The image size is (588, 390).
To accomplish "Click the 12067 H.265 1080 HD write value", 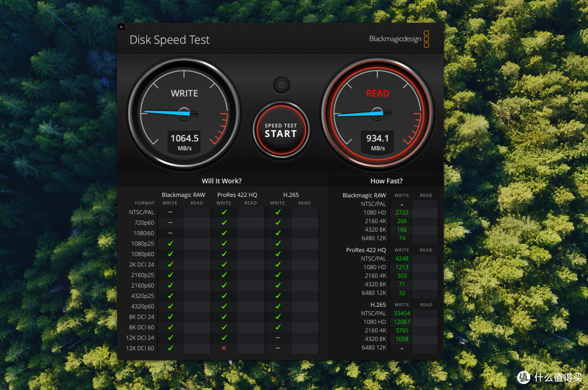I will coord(402,322).
